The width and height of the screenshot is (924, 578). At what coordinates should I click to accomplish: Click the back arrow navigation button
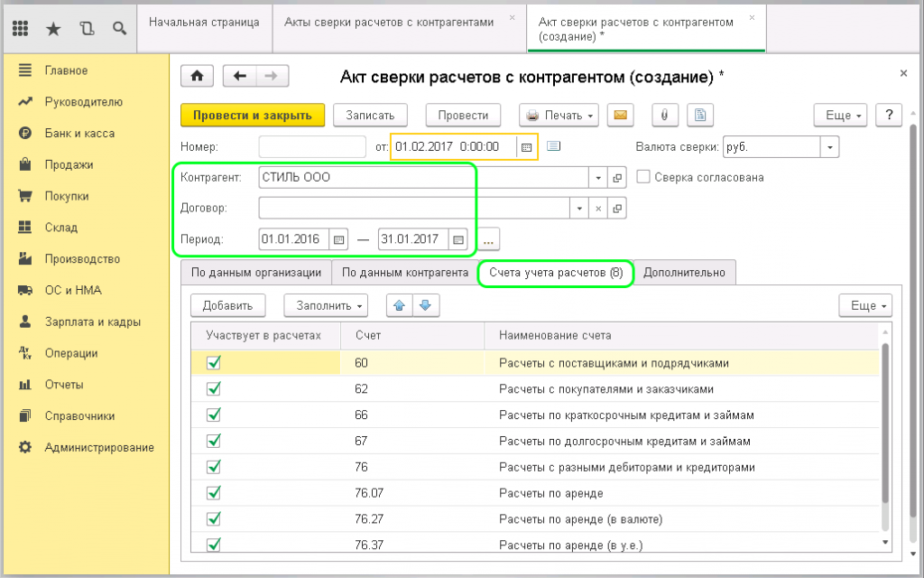[240, 77]
